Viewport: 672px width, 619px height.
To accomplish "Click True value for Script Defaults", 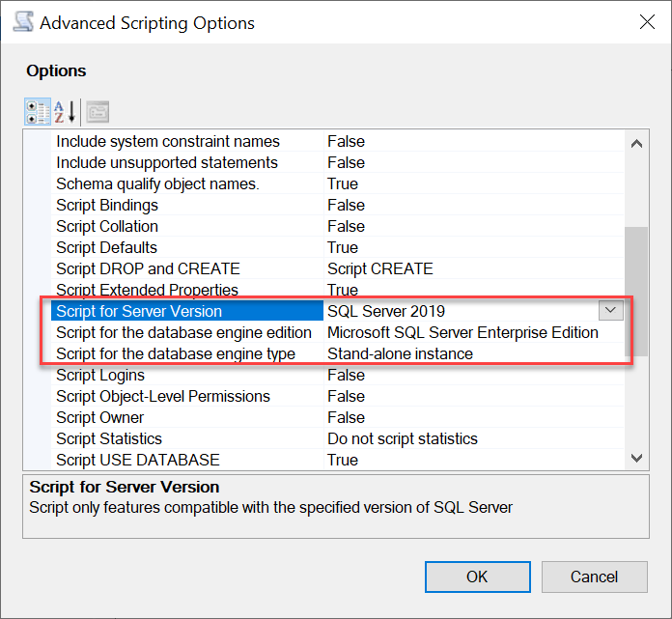I will [343, 247].
